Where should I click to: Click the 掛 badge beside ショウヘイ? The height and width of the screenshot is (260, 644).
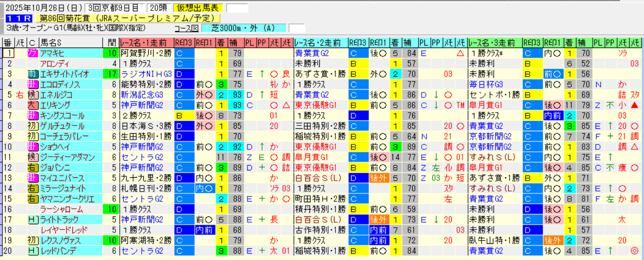point(32,146)
